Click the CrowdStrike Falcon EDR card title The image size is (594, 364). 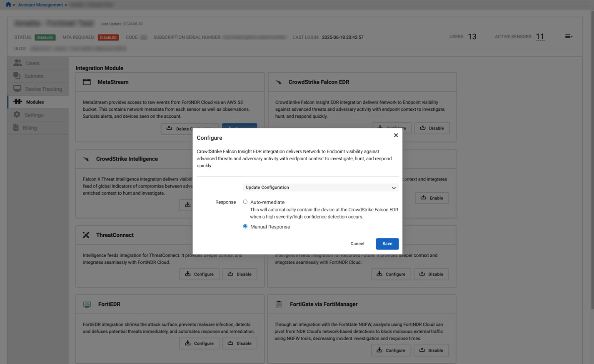click(x=319, y=82)
